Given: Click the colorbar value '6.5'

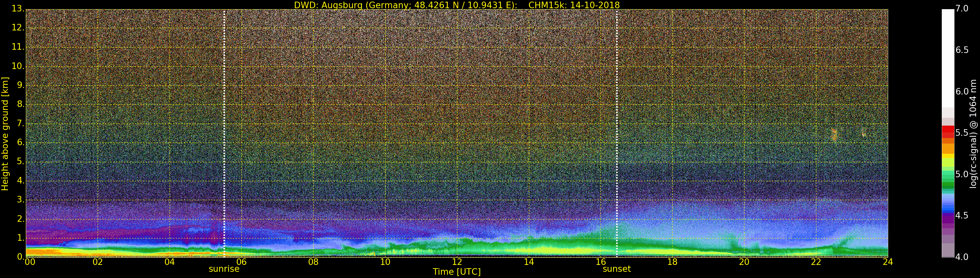Looking at the screenshot, I should pos(962,50).
